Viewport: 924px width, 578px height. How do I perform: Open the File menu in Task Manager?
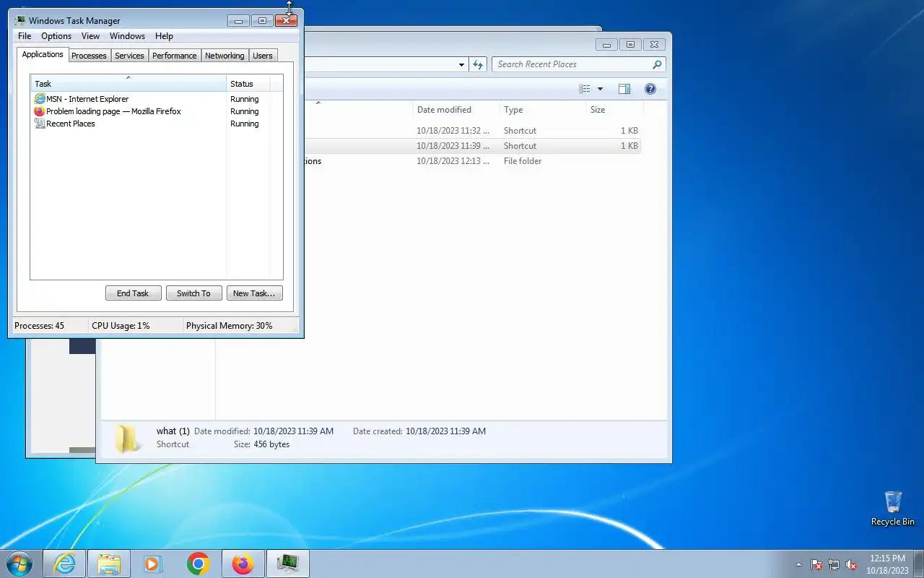[25, 36]
